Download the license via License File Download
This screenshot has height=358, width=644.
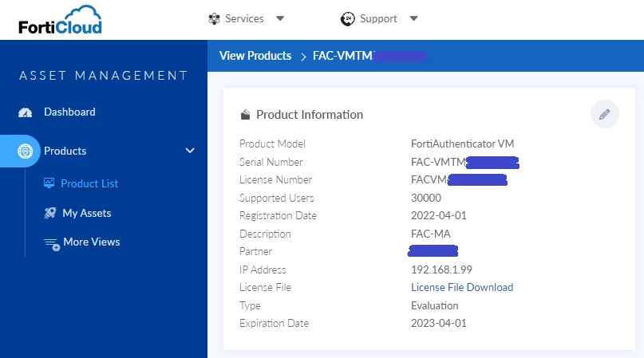pyautogui.click(x=462, y=287)
